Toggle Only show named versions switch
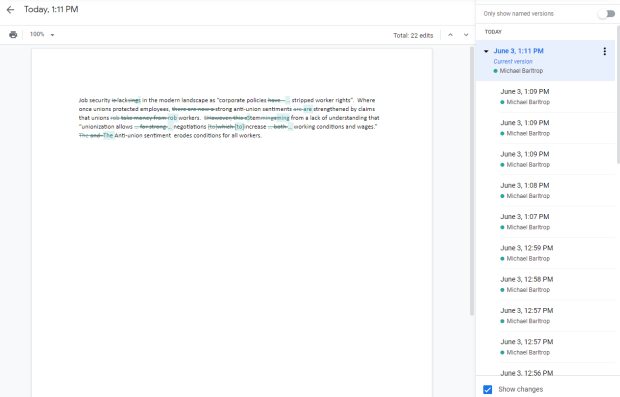The image size is (620, 397). (x=607, y=14)
